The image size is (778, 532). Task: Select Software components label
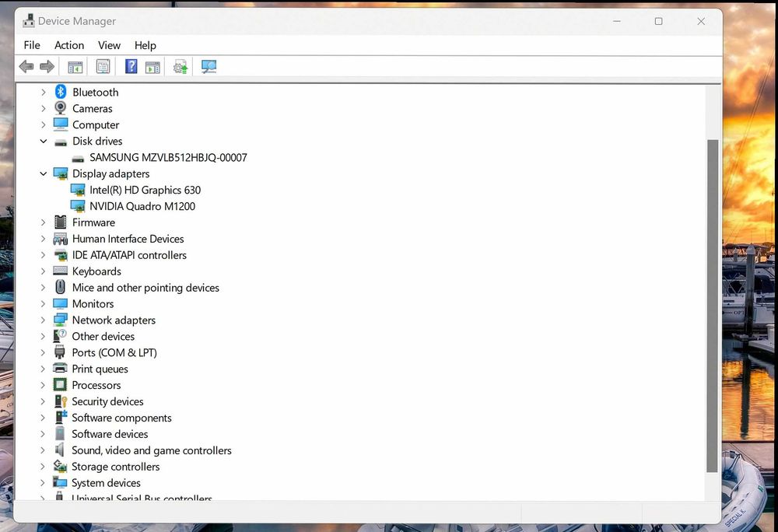tap(121, 418)
